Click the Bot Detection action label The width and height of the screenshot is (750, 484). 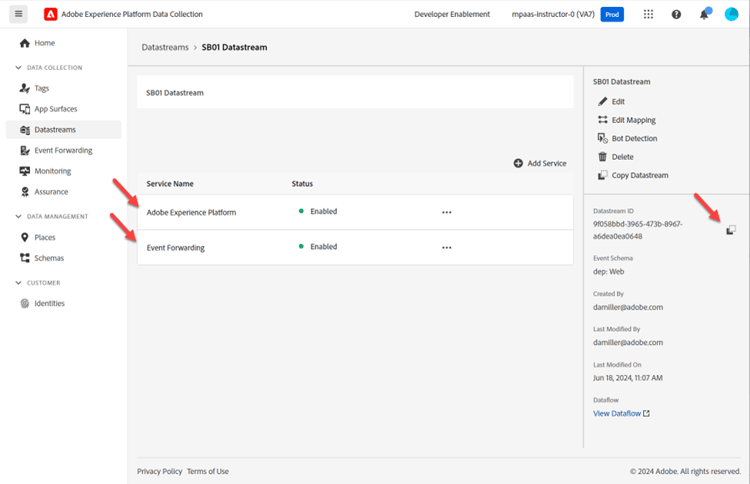[x=634, y=138]
